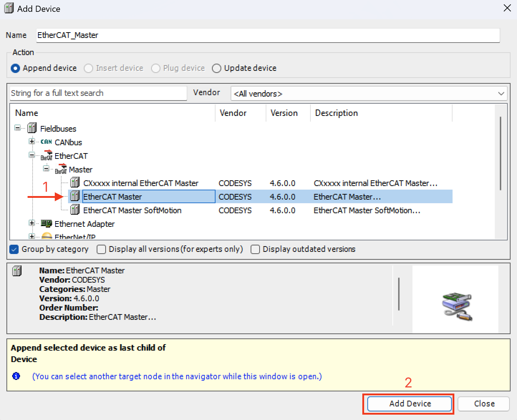Viewport: 517px width, 420px height.
Task: Click the device tree vertical scrollbar
Action: (x=500, y=153)
